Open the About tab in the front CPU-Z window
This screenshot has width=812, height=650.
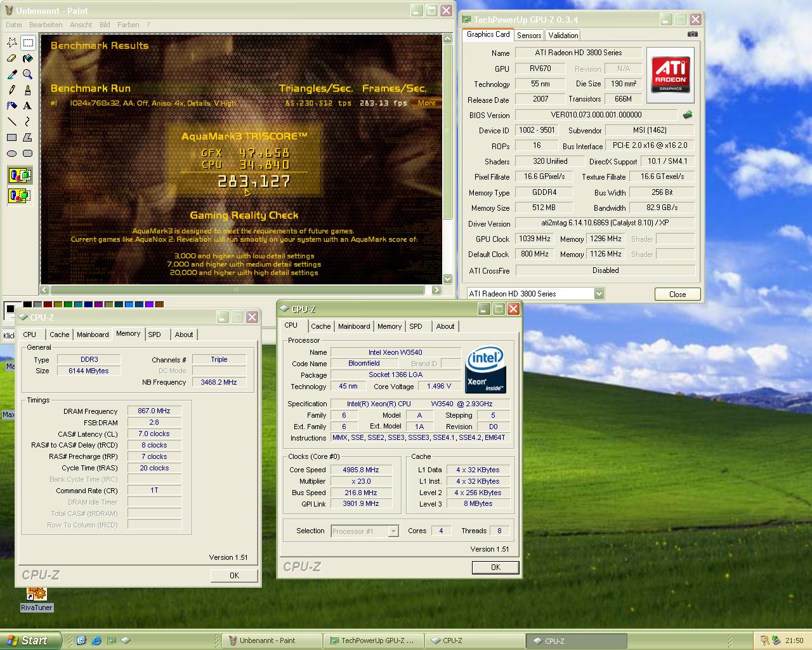(445, 326)
